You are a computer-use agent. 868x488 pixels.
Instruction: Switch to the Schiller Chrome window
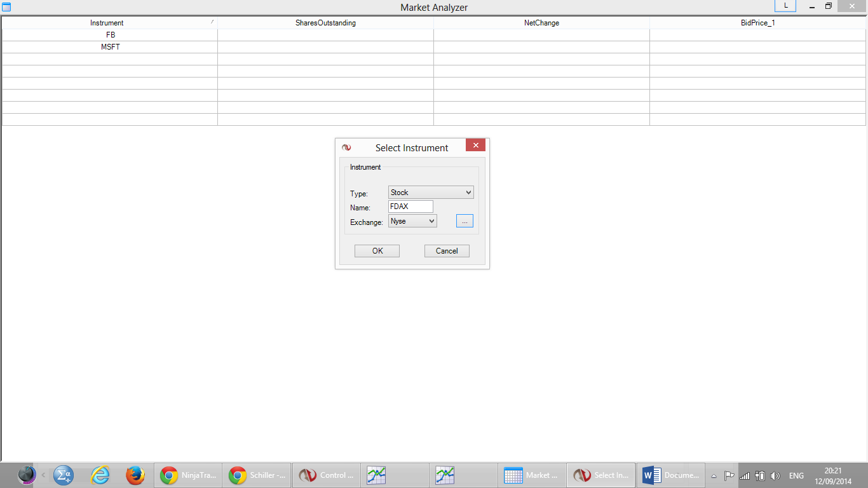click(x=257, y=475)
